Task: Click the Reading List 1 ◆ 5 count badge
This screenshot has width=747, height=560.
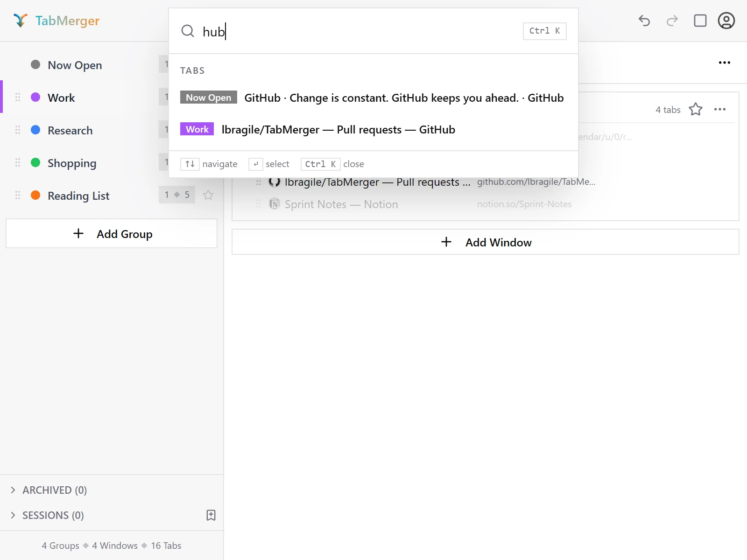Action: [x=177, y=195]
